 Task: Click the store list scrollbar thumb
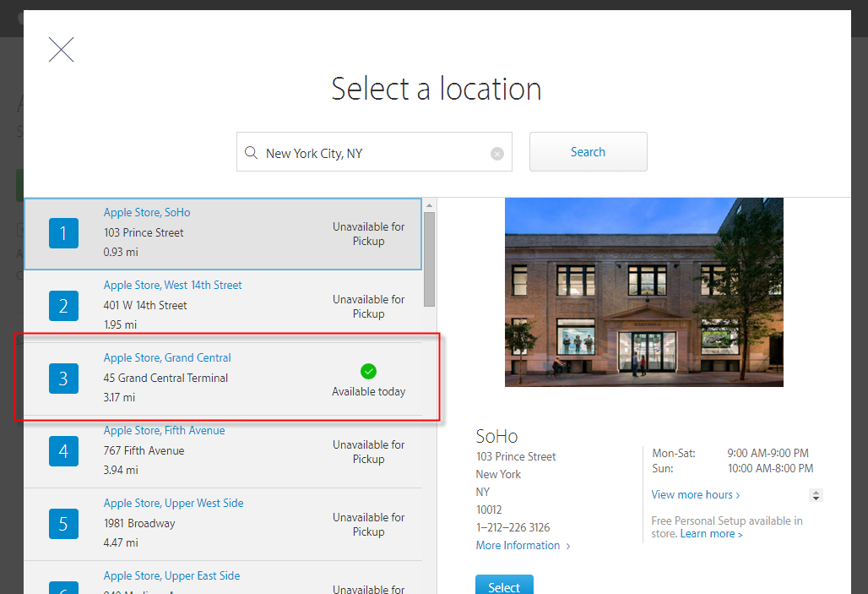[x=429, y=259]
